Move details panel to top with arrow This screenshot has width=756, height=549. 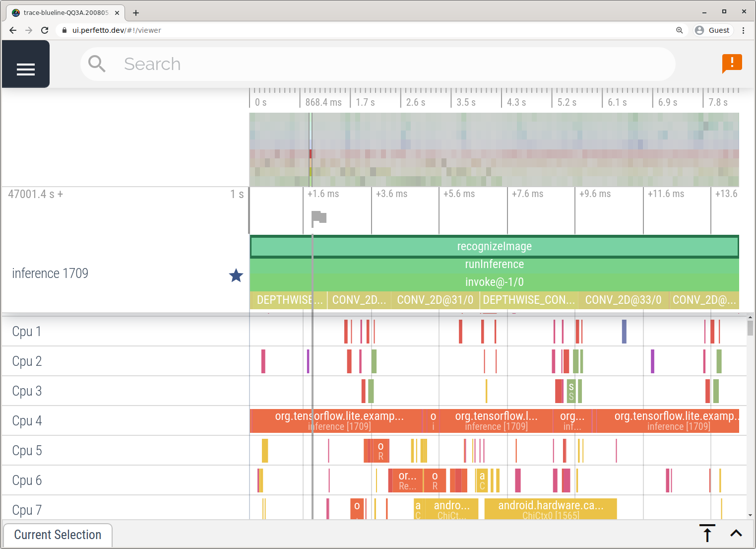tap(707, 533)
